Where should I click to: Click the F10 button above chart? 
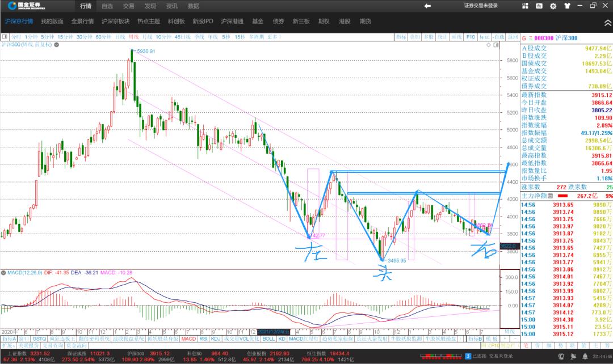click(x=471, y=37)
